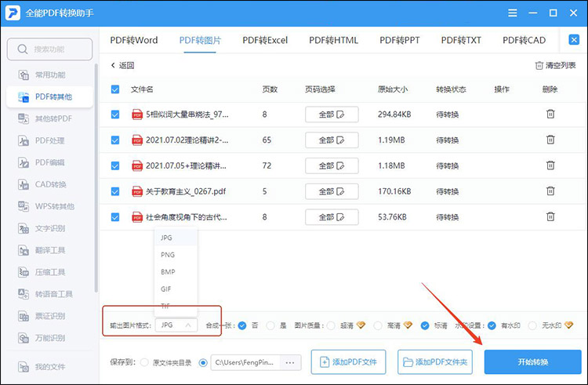Screen dimensions: 588x385
Task: Open 万能识别 in the sidebar
Action: tap(49, 338)
